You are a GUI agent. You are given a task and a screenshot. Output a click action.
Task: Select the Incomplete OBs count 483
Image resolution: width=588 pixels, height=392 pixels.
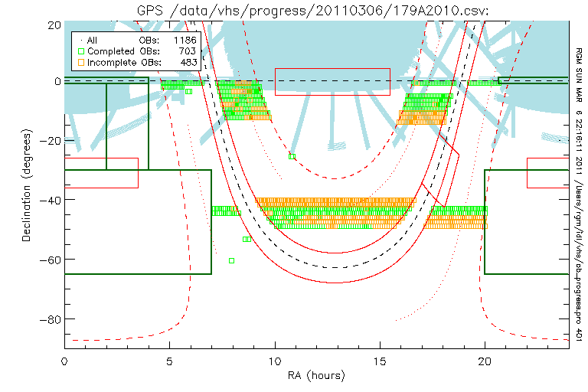(188, 62)
